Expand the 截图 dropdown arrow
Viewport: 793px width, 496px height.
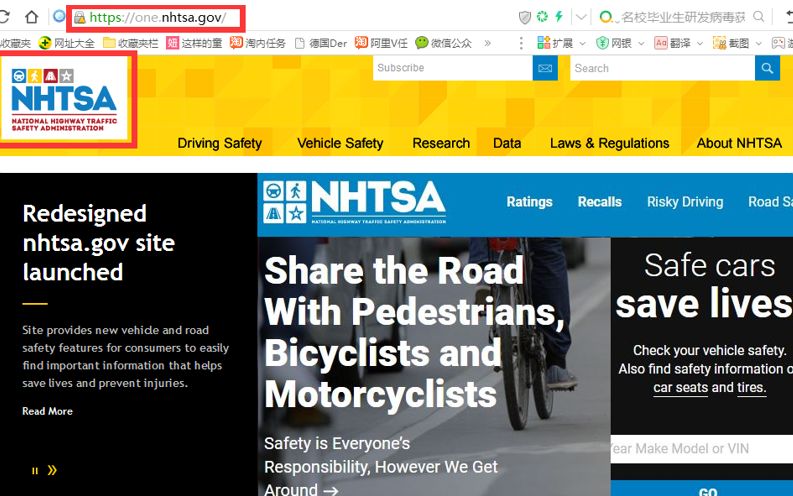coord(758,43)
